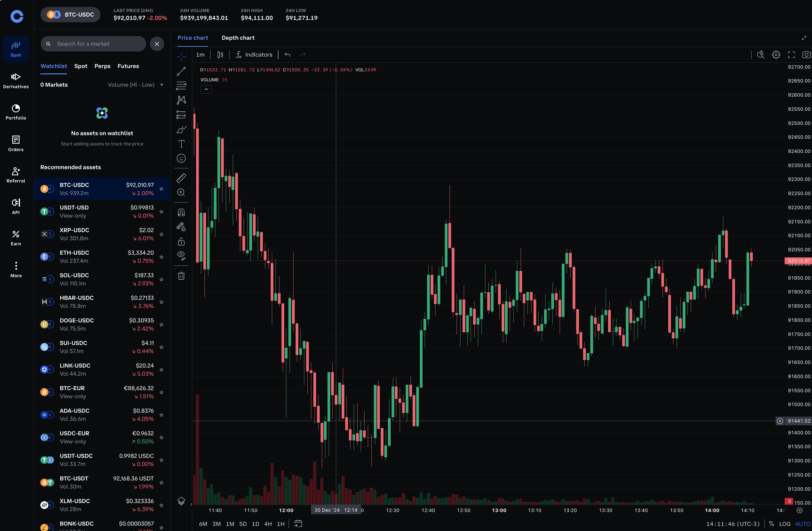The height and width of the screenshot is (531, 812).
Task: Star ETH-USDC to add to watchlist
Action: pyautogui.click(x=161, y=257)
